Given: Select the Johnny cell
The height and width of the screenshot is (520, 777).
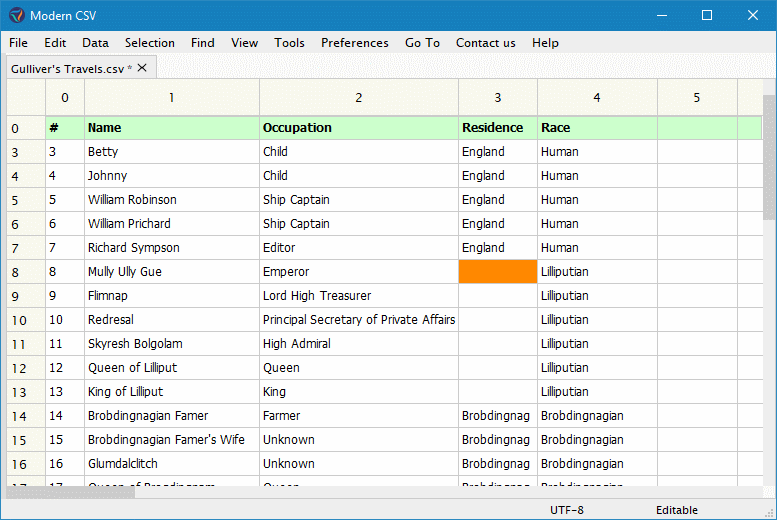Looking at the screenshot, I should pos(171,175).
